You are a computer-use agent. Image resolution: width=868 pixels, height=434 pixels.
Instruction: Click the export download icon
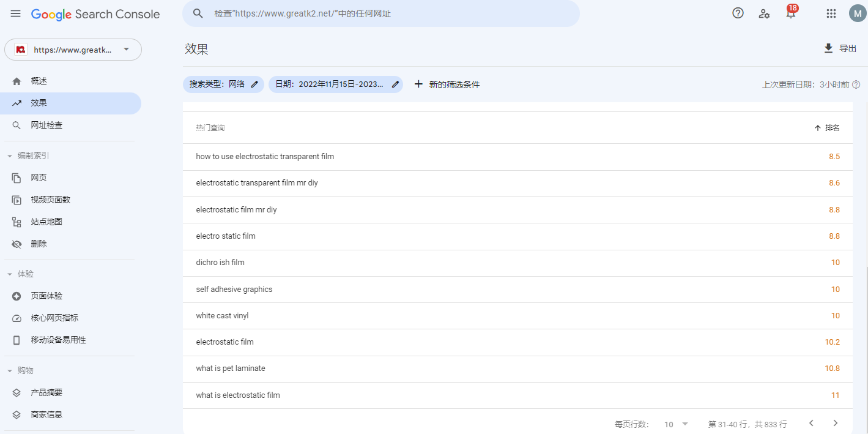click(x=829, y=48)
